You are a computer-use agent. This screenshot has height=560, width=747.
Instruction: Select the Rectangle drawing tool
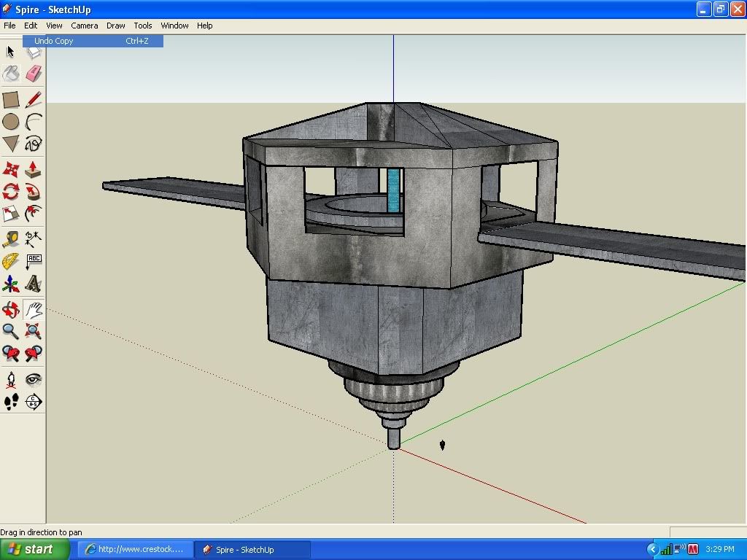(10, 100)
